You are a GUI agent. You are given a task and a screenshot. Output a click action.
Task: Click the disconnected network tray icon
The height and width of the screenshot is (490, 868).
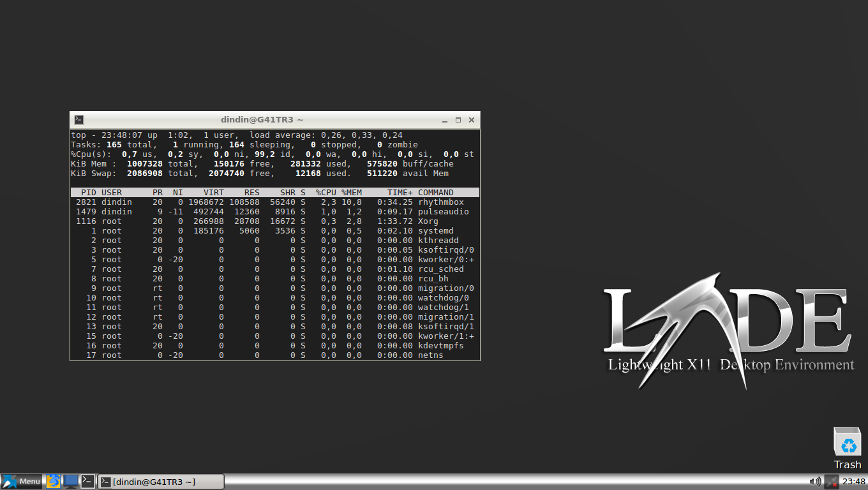831,482
